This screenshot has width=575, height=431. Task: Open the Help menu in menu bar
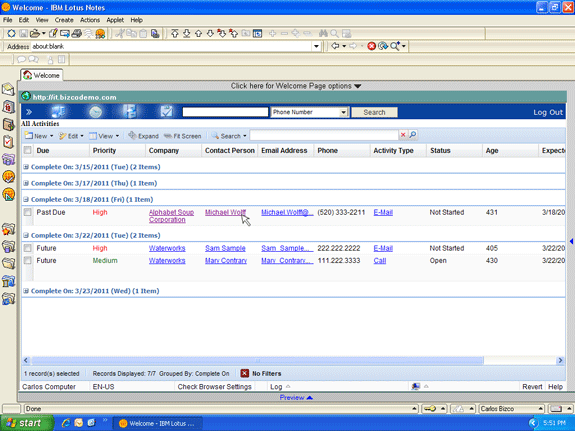[x=136, y=20]
